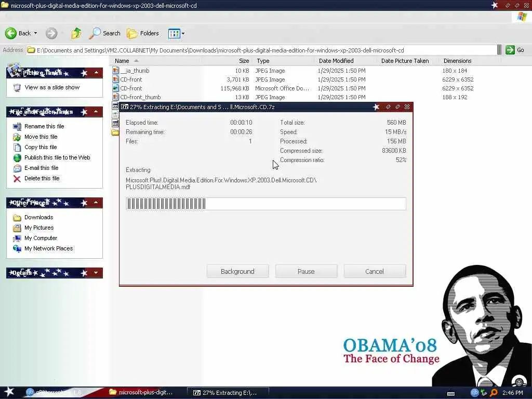Open the address bar dropdown list

click(499, 50)
